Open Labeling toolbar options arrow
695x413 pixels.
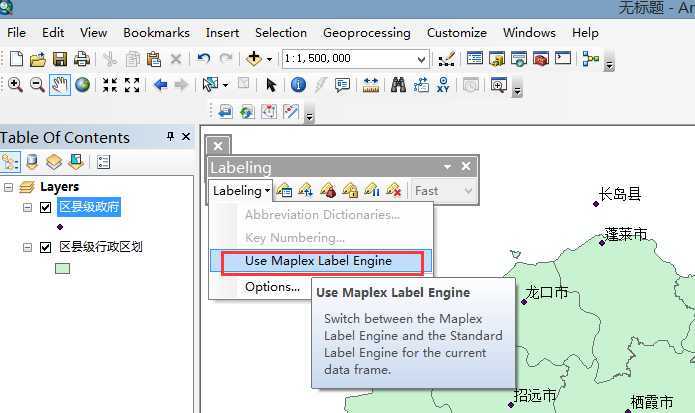point(447,167)
